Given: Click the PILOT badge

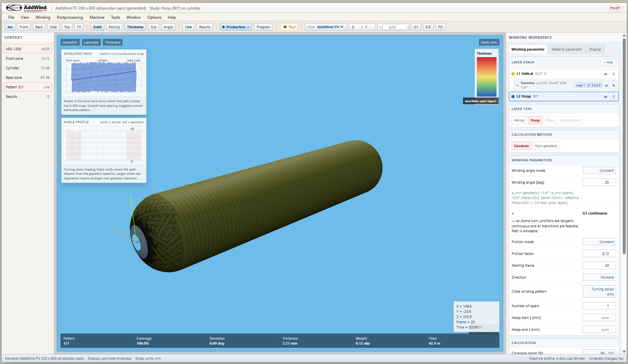Looking at the screenshot, I should tap(615, 8).
